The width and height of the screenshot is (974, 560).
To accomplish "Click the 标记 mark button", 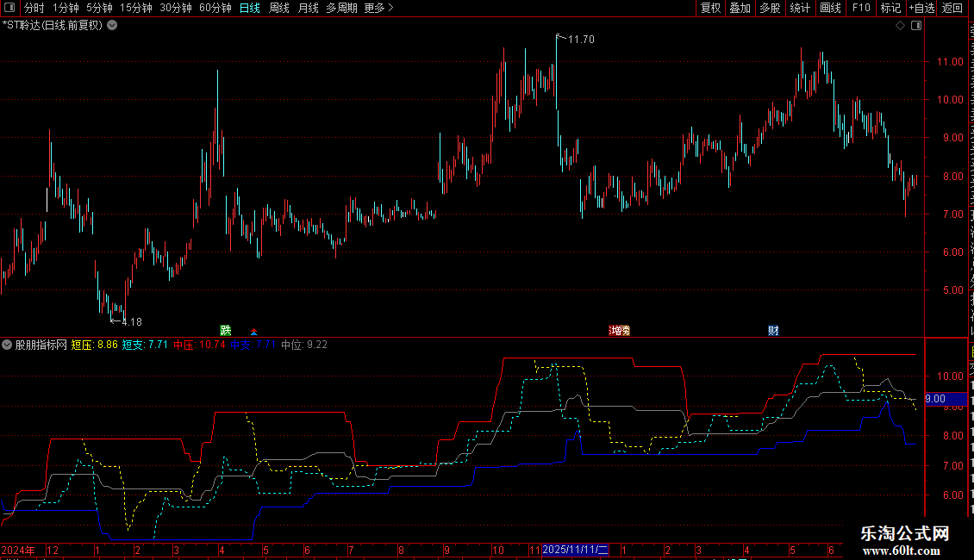I will coord(890,8).
